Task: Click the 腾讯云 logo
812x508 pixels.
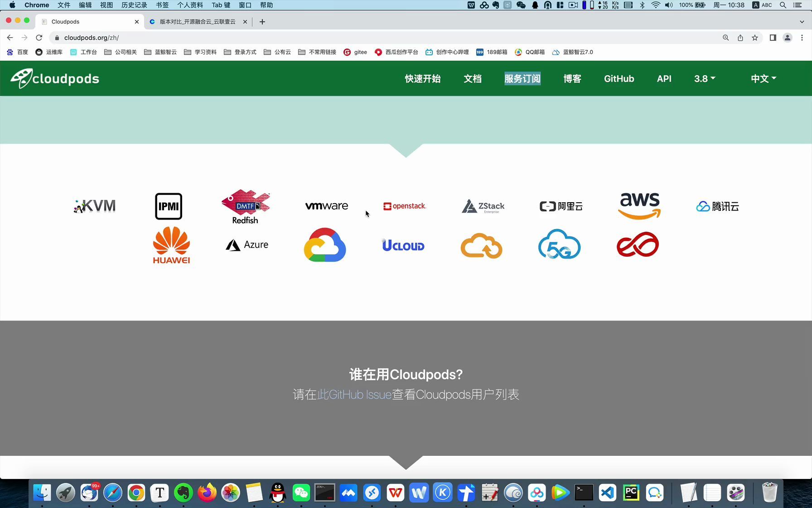Action: click(718, 206)
